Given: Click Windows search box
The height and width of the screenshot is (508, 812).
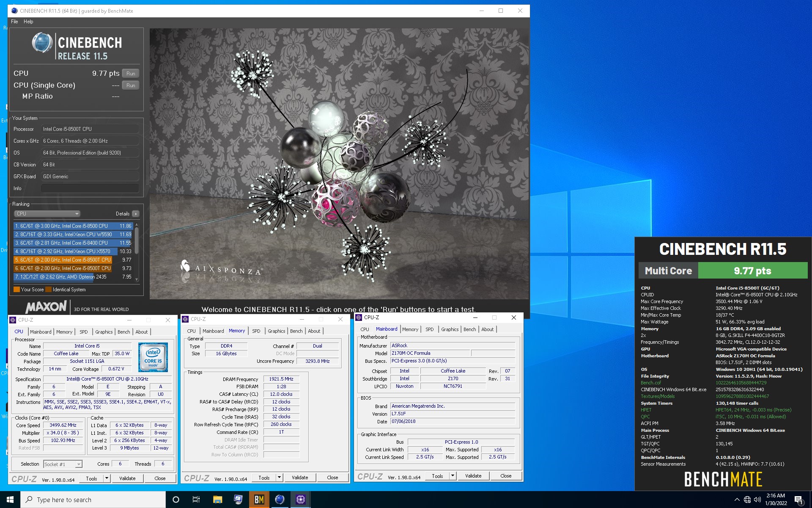Looking at the screenshot, I should pos(93,500).
